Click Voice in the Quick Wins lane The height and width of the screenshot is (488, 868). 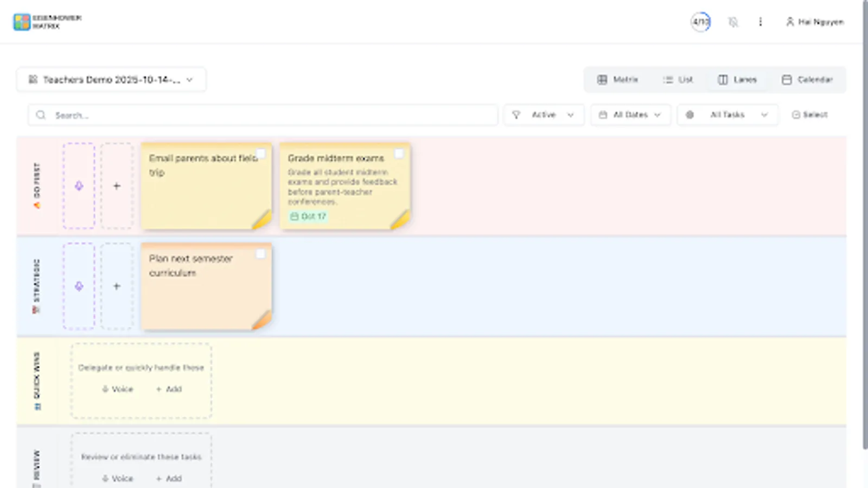(x=117, y=389)
